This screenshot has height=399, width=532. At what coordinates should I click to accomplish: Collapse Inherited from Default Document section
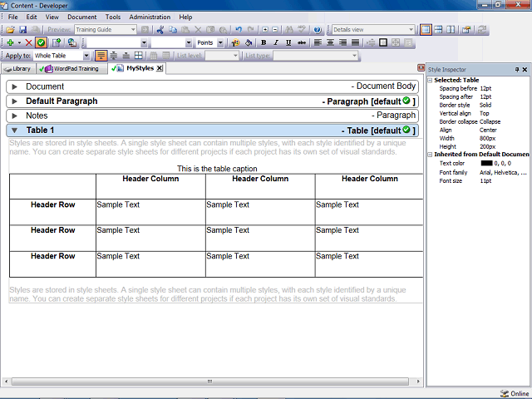(430, 155)
